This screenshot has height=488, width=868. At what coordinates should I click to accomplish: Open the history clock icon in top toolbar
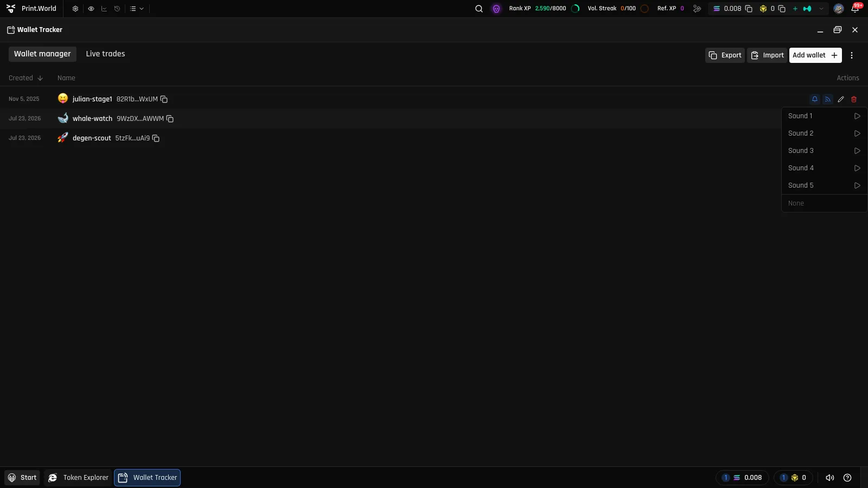[x=117, y=9]
